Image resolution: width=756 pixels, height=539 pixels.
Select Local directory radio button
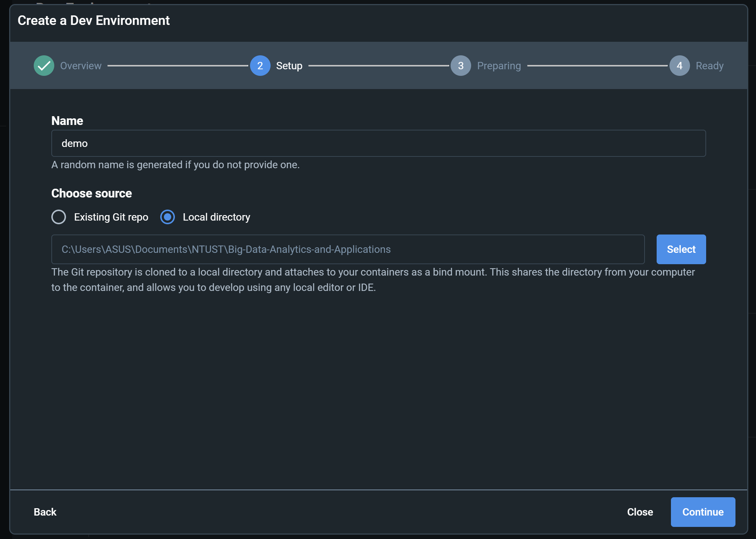[x=168, y=217]
